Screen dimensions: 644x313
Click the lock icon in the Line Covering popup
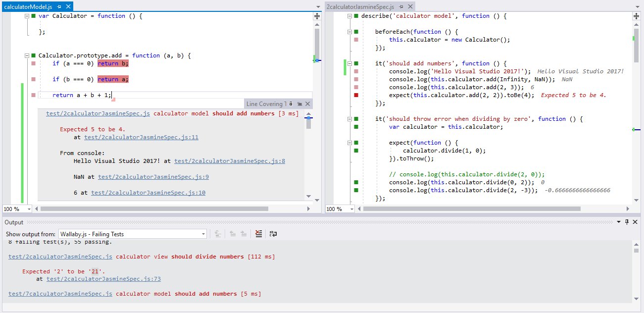(x=291, y=104)
